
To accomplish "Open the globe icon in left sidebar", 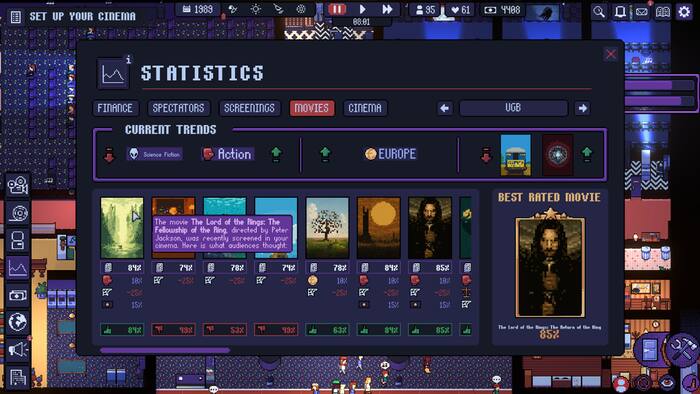I will click(x=18, y=322).
